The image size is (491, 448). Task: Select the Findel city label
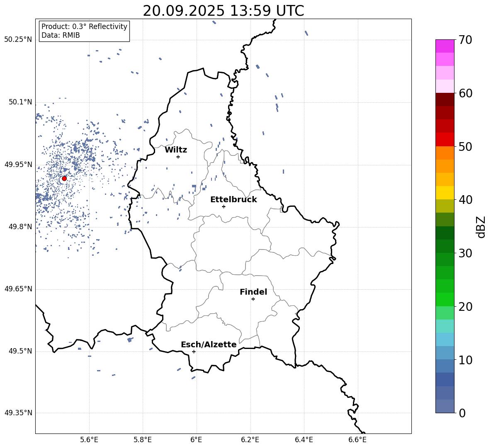click(x=253, y=292)
